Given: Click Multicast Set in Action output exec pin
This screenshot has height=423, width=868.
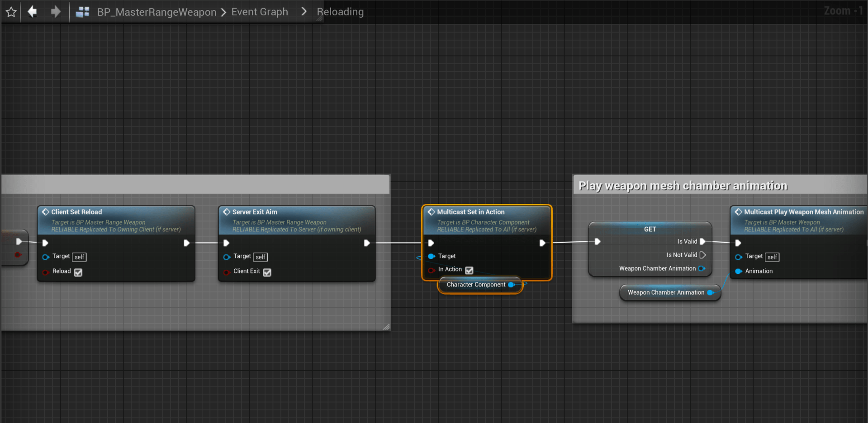Looking at the screenshot, I should click(x=542, y=243).
